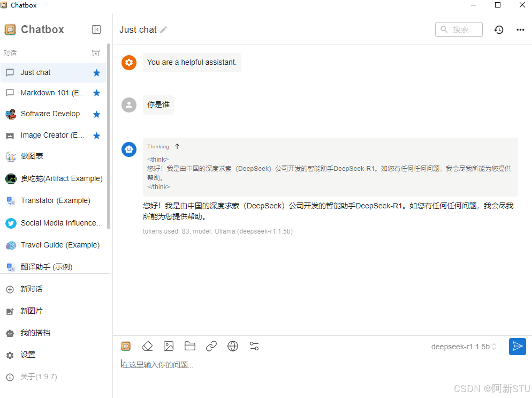Click the sidebar list scrollbar
Image resolution: width=532 pixels, height=398 pixels.
coord(109,137)
